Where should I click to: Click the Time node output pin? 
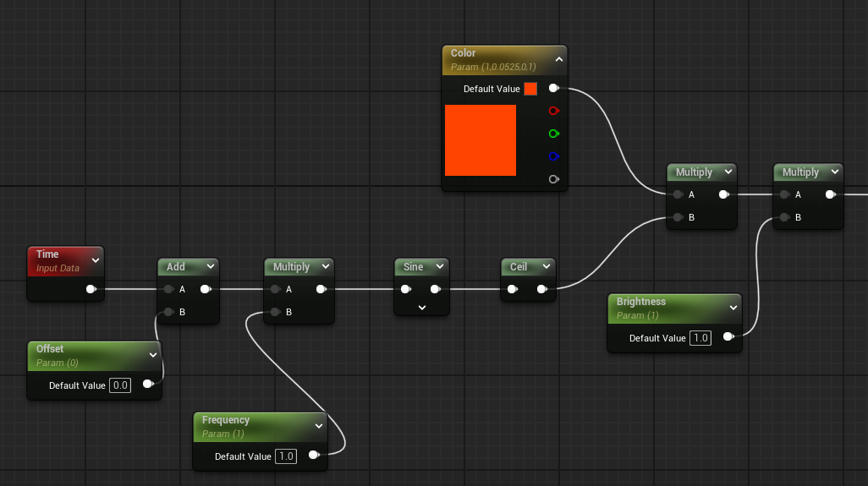(91, 289)
